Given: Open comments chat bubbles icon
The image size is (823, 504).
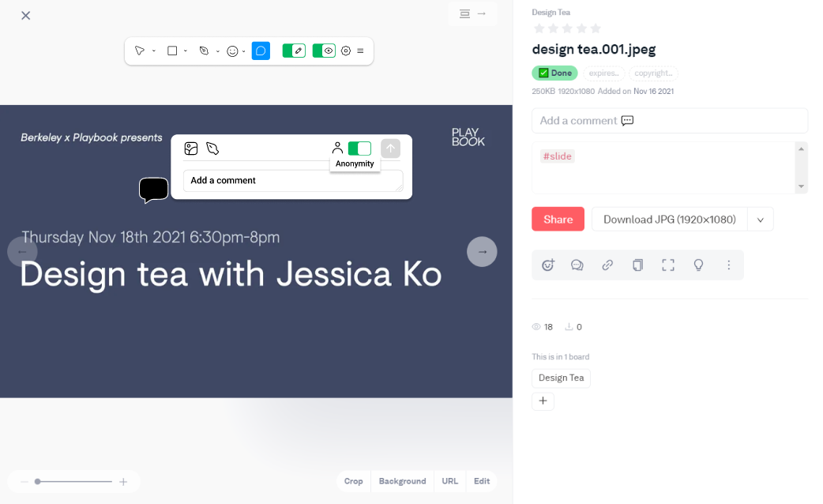Looking at the screenshot, I should click(577, 265).
